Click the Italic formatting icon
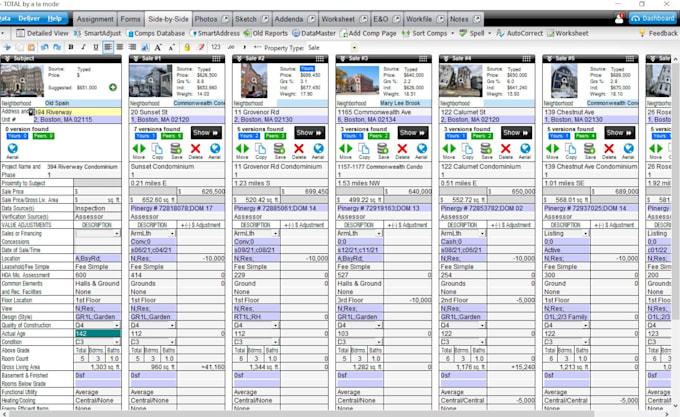This screenshot has width=680, height=417. 83,47
